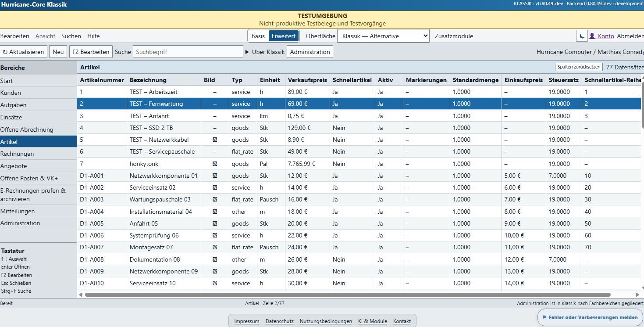Open the Hilfe menu
Viewport: 644px width, 327px height.
coord(93,36)
